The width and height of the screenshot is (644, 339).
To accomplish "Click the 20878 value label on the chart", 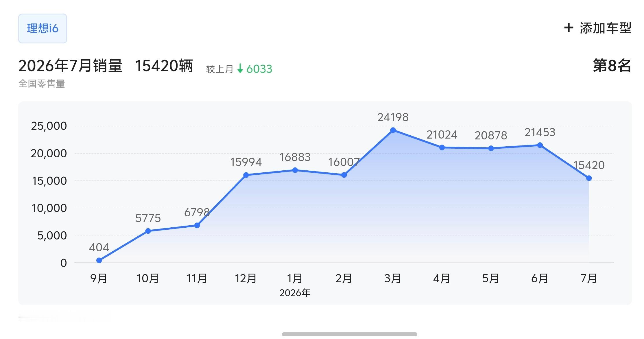I will click(x=491, y=135).
